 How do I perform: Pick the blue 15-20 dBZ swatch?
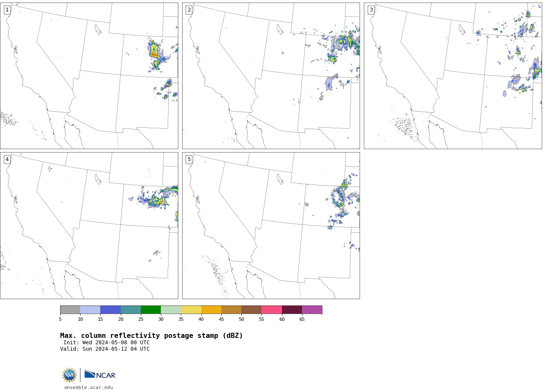click(x=110, y=310)
